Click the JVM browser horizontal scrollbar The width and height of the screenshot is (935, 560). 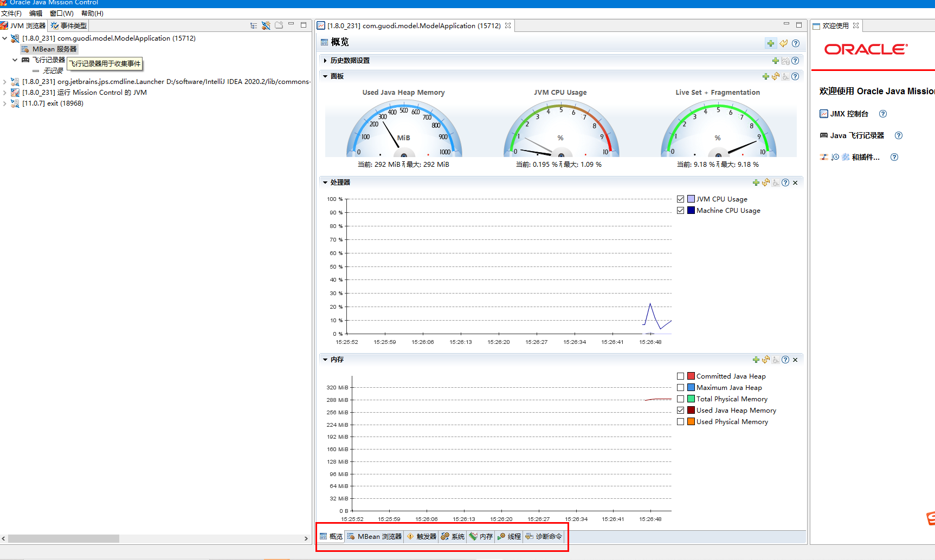click(x=63, y=539)
